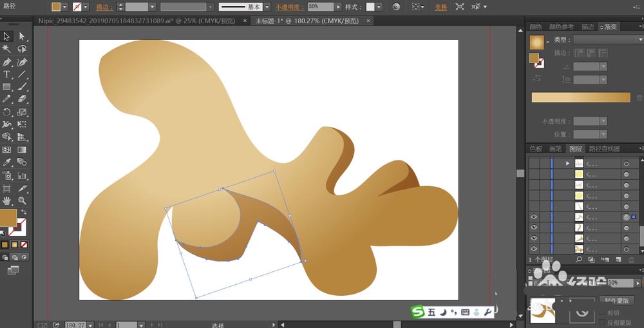Select the Artboard tool
This screenshot has height=328, width=644.
click(x=6, y=189)
